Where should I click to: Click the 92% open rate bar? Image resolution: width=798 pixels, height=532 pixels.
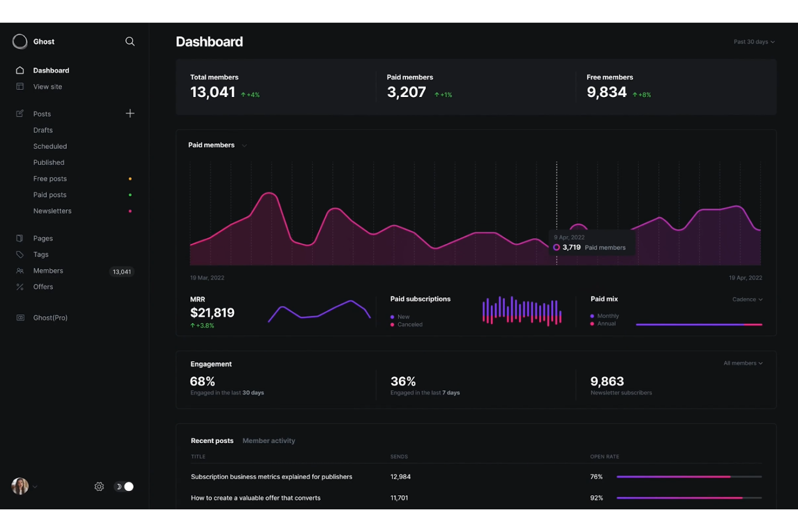coord(689,498)
